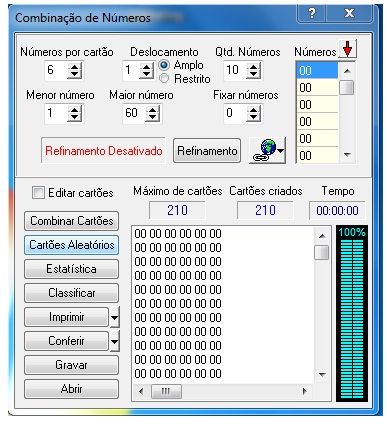Click the cards list vertical scrollbar thumb
This screenshot has width=387, height=424.
[x=322, y=252]
